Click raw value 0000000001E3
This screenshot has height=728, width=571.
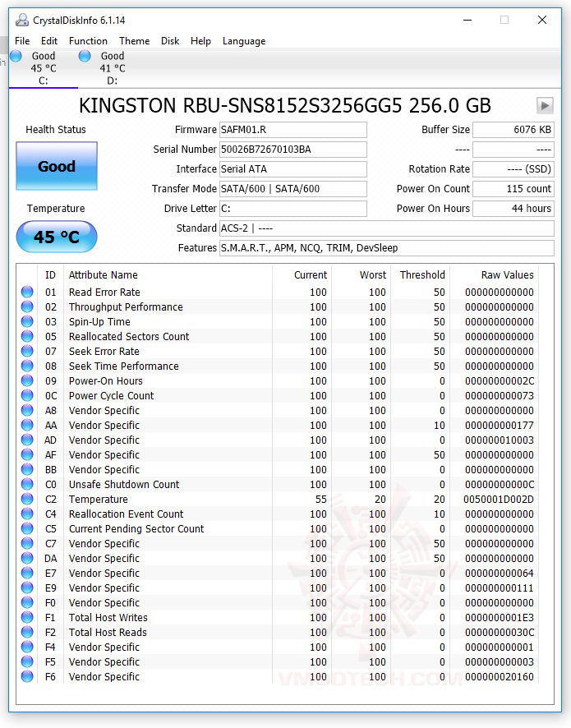500,618
